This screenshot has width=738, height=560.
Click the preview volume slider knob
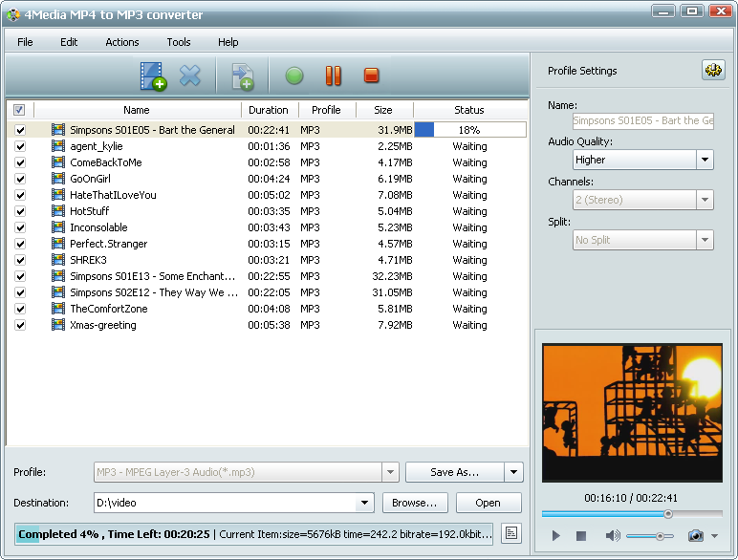point(661,536)
